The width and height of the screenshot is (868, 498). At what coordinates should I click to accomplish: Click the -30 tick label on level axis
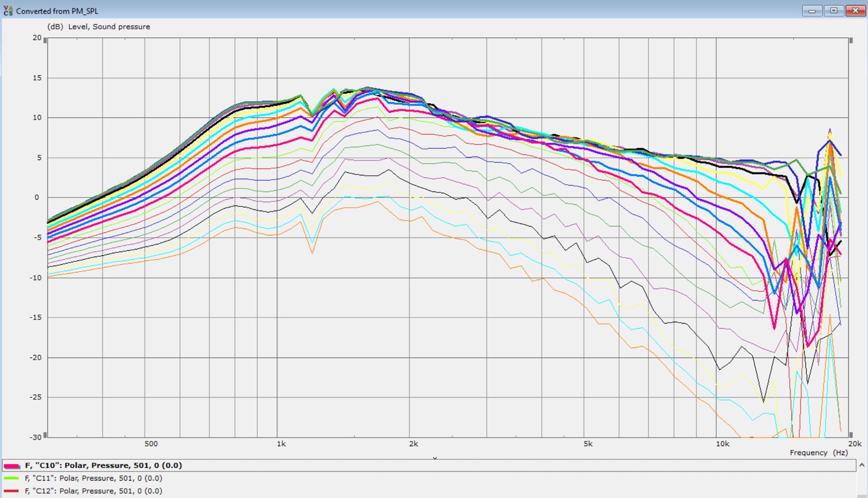pos(35,437)
